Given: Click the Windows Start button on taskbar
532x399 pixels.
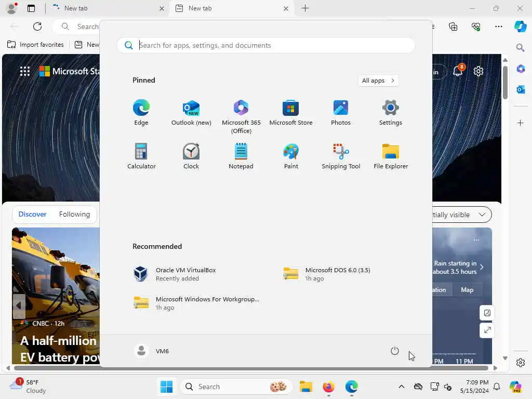Looking at the screenshot, I should pos(166,387).
